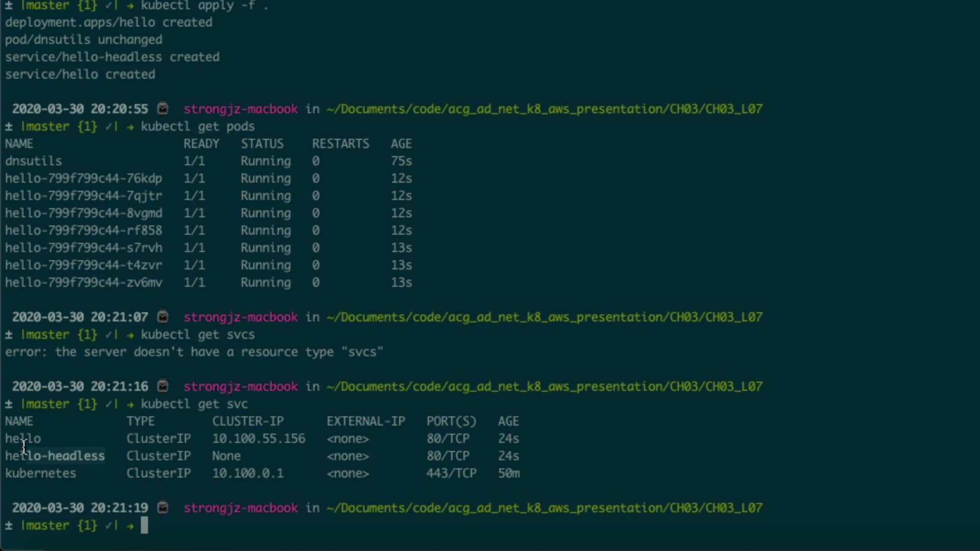Click the watch icon beside timestamp 20:21:16
The height and width of the screenshot is (551, 980).
coord(163,386)
